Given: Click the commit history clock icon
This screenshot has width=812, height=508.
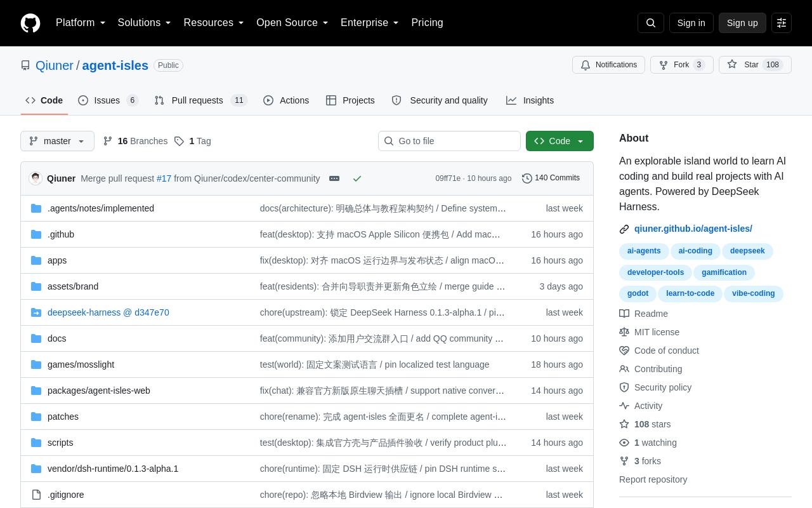Looking at the screenshot, I should tap(527, 178).
